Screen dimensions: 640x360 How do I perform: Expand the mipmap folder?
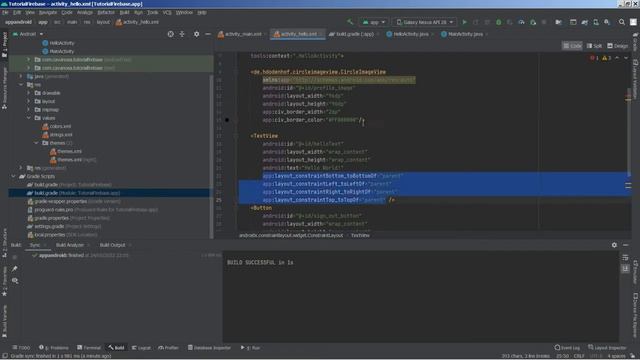tap(29, 109)
